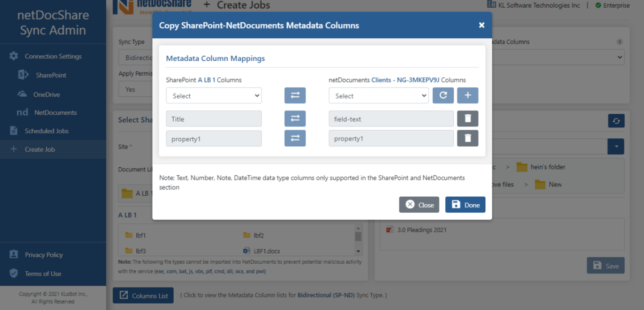Image resolution: width=644 pixels, height=310 pixels.
Task: Open the SharePoint columns Select dropdown
Action: (214, 95)
